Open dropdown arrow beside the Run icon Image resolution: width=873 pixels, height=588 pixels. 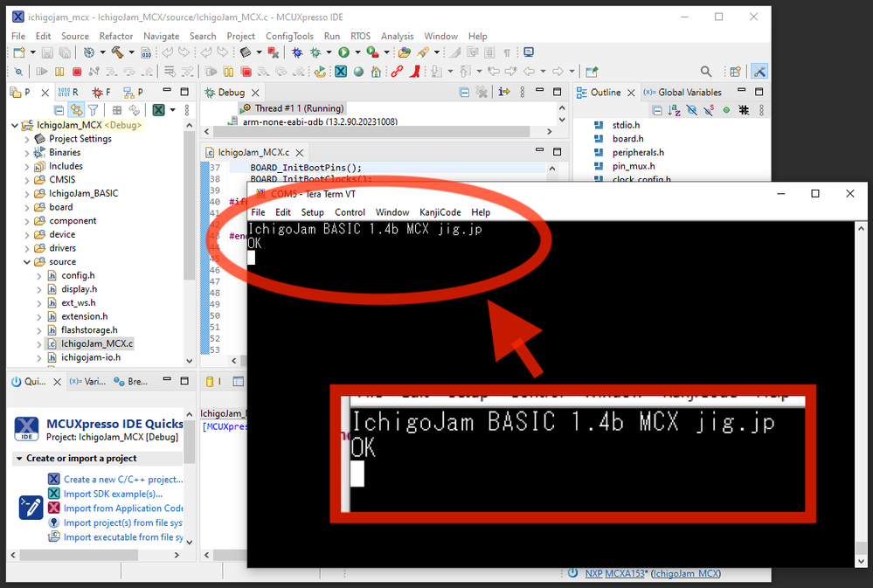(x=357, y=52)
